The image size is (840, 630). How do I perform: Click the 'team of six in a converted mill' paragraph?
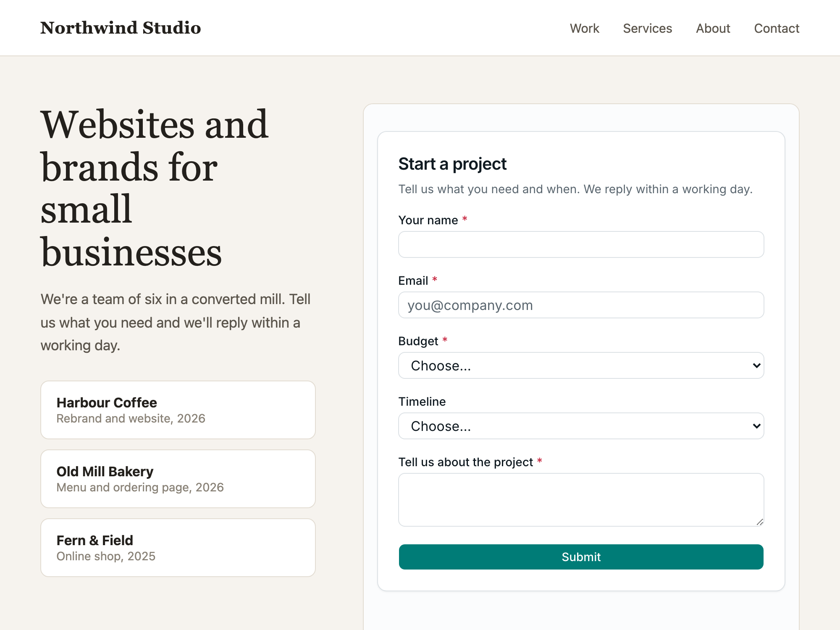pos(176,322)
